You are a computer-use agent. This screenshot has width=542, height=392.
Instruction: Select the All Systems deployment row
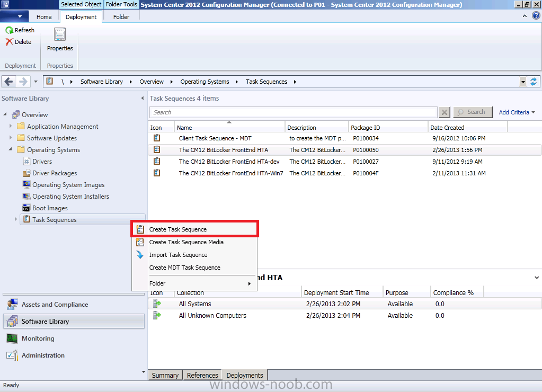[344, 304]
